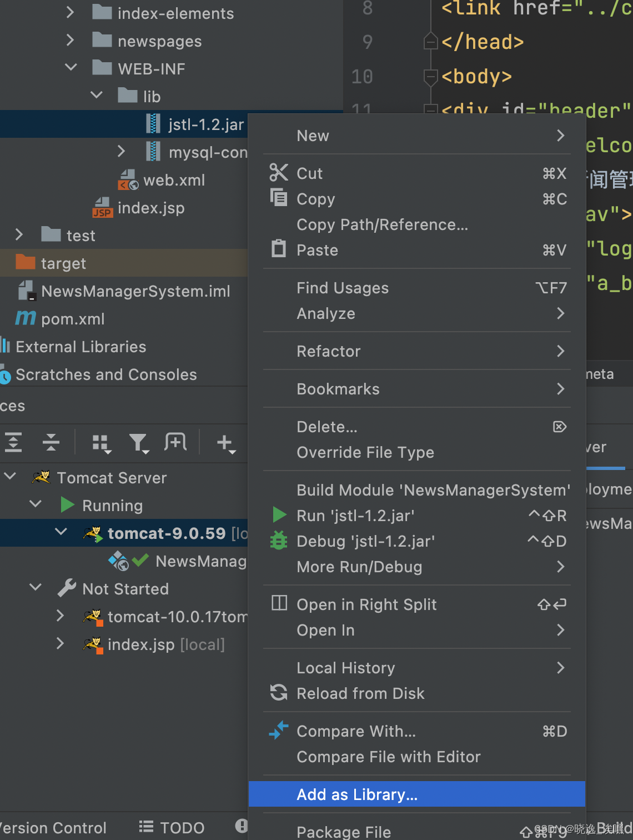Click Collapse All icon in Services toolbar
633x840 pixels.
coord(51,442)
